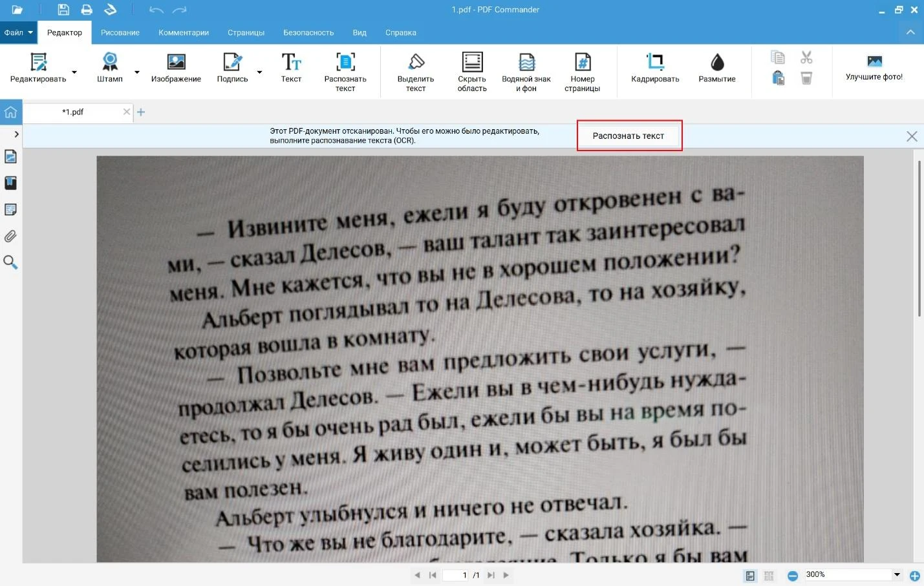Switch to single page view mode
Image resolution: width=924 pixels, height=586 pixels.
750,576
